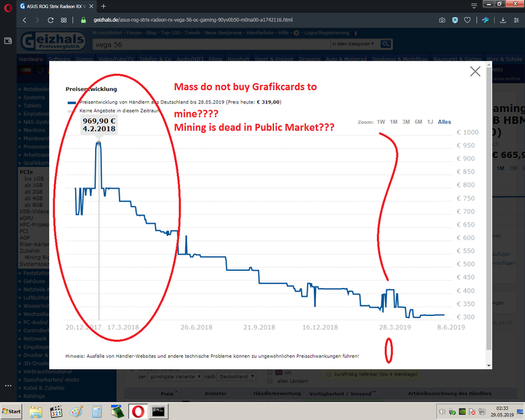Open the Forum link
This screenshot has width=525, height=420.
click(134, 33)
